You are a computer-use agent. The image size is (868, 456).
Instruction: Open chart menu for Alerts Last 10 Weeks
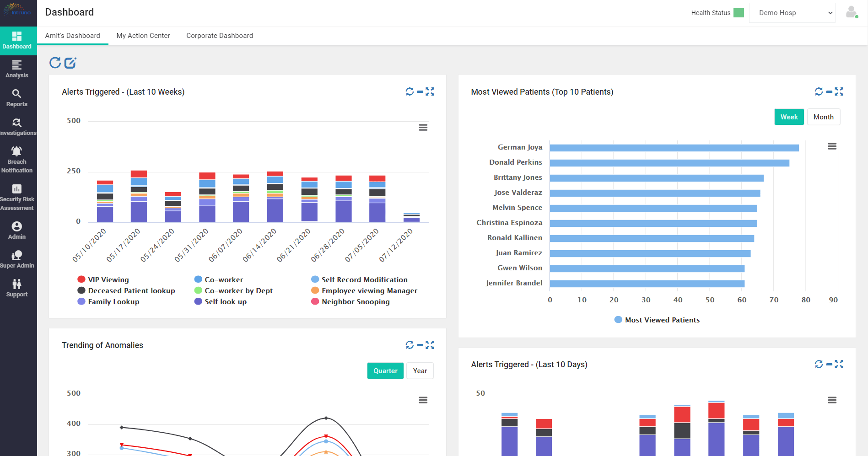423,128
